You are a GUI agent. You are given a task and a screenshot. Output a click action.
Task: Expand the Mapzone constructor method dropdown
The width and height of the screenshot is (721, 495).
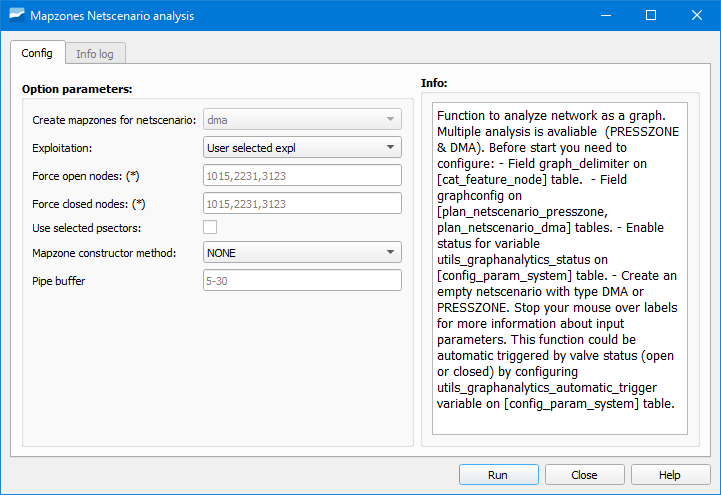[302, 253]
